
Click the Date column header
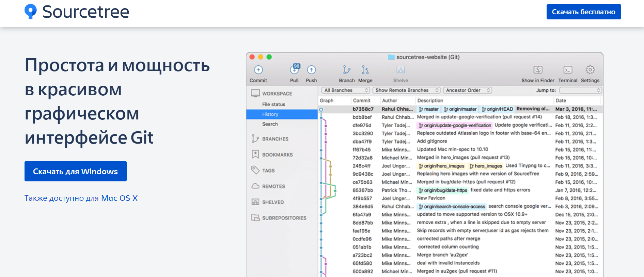[x=561, y=100]
